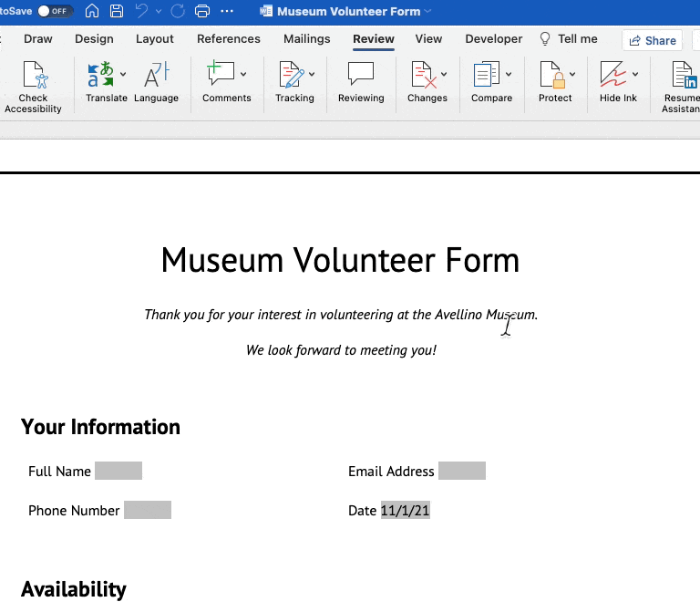The height and width of the screenshot is (602, 700).
Task: Click the Print icon in title bar
Action: (x=202, y=12)
